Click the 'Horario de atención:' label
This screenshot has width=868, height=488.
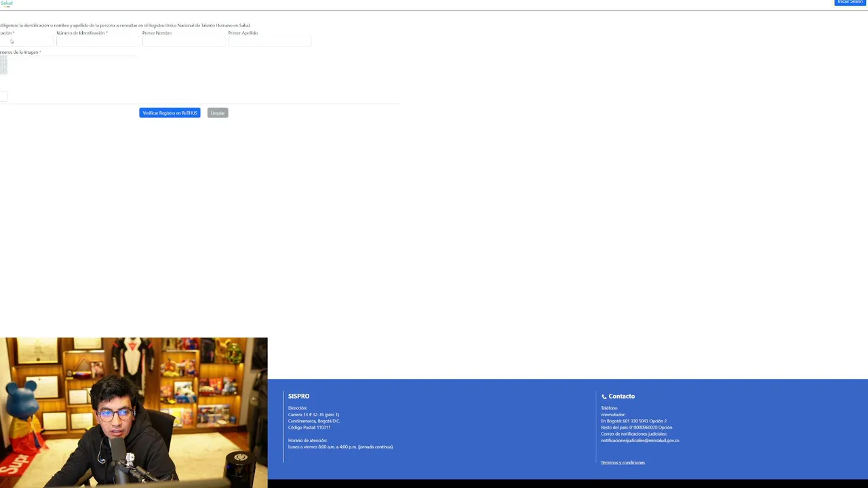click(x=307, y=441)
